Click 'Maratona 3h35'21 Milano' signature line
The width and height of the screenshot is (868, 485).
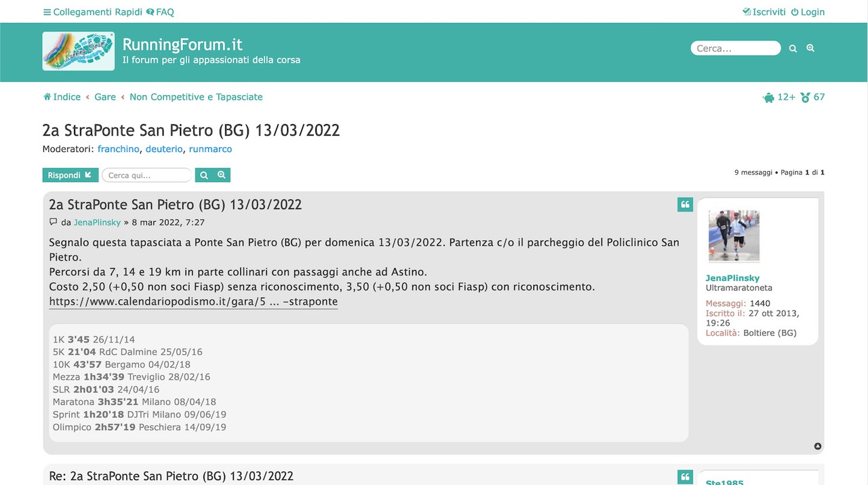click(x=134, y=402)
